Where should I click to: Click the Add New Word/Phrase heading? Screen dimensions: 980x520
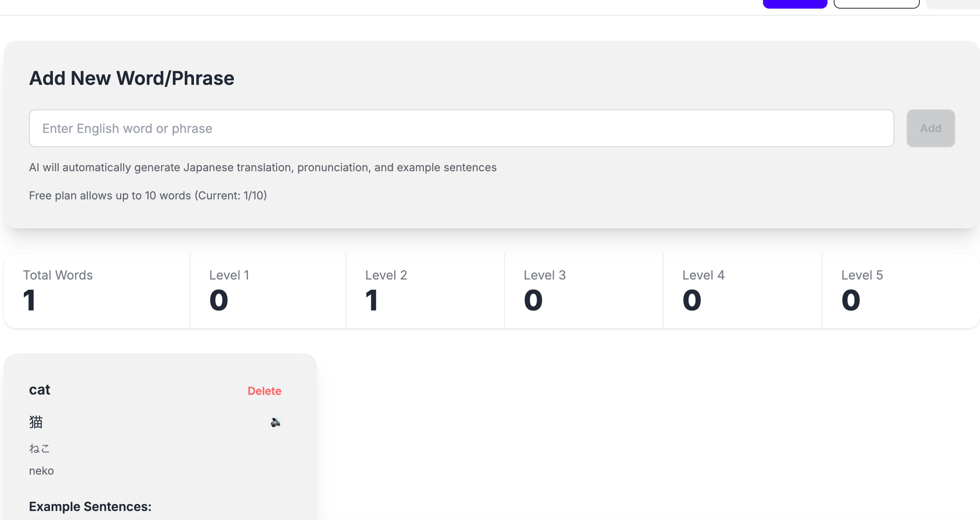pyautogui.click(x=132, y=78)
